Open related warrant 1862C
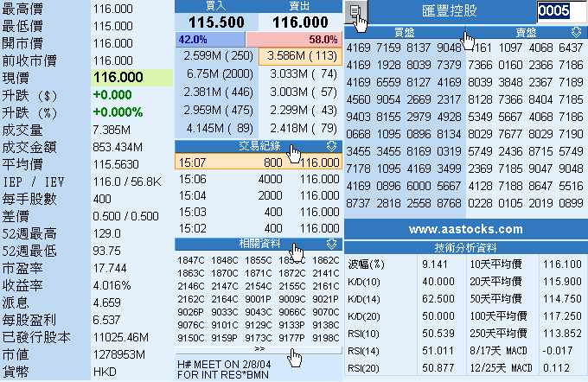Viewport: 588px width, 382px height. (x=325, y=260)
